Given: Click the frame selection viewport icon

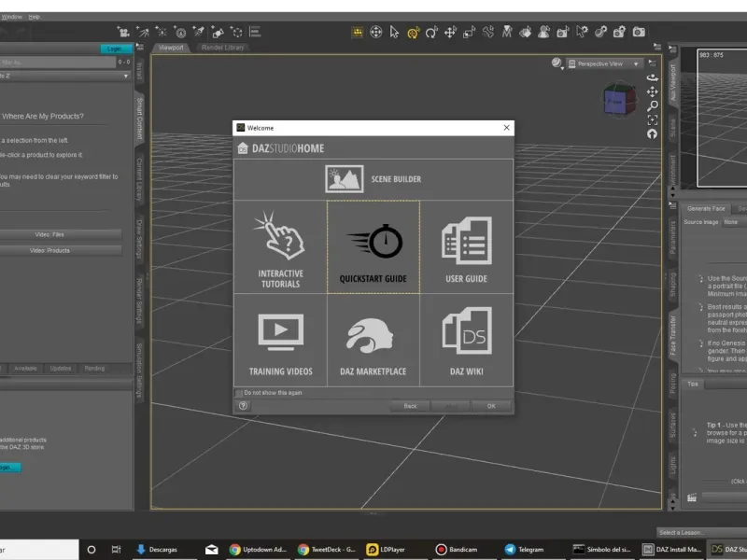Looking at the screenshot, I should coord(652,119).
